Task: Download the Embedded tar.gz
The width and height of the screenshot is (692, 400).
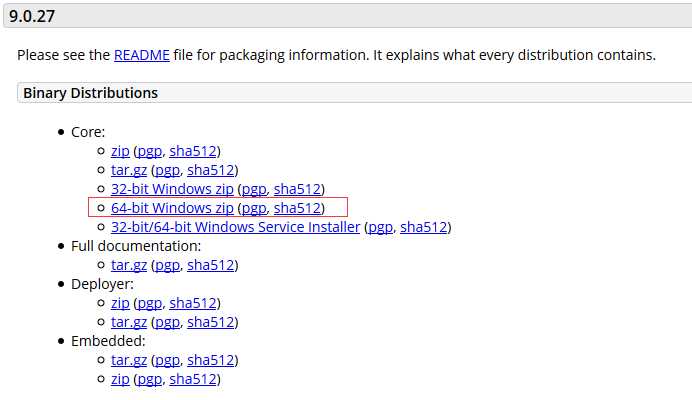Action: 129,360
